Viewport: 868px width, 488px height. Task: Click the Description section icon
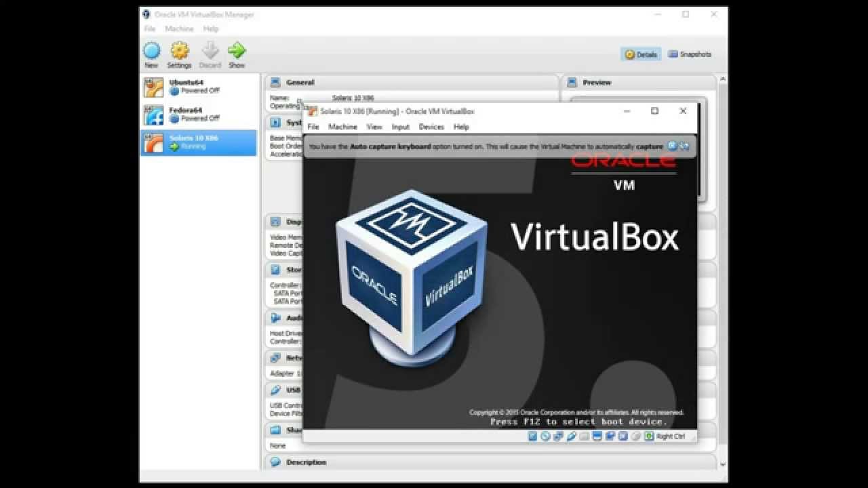pos(275,462)
